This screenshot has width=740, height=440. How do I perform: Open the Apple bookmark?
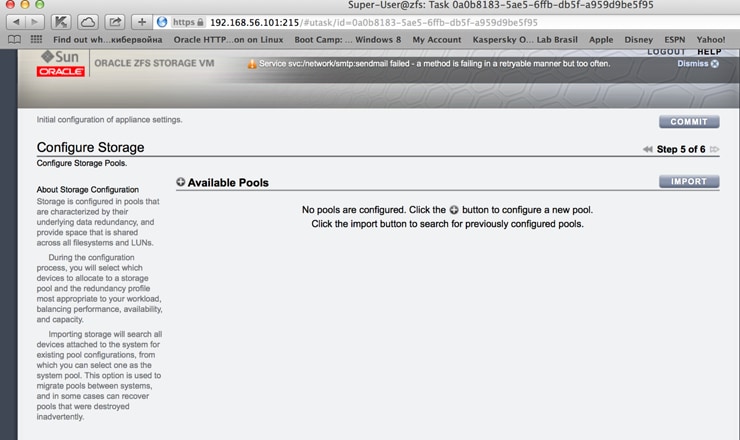pos(601,40)
